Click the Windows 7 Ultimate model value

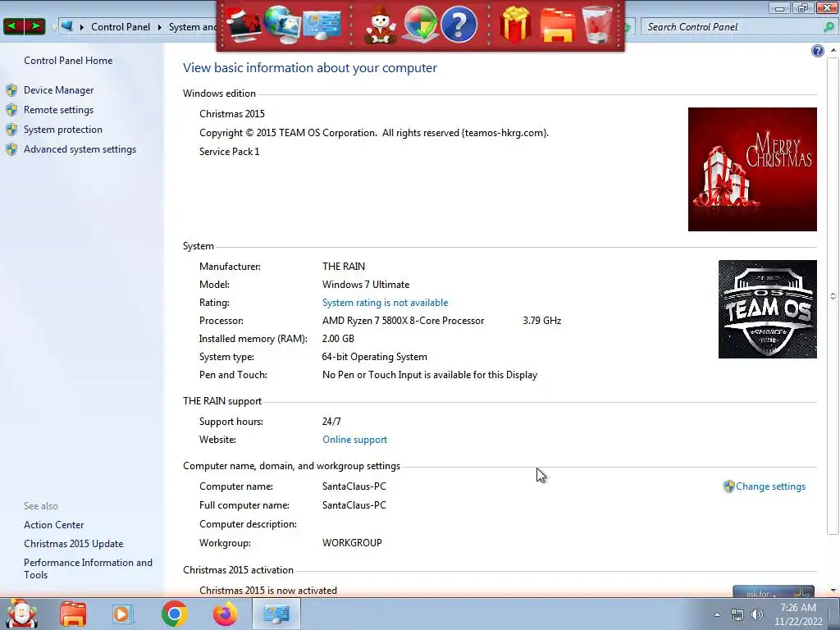pos(366,285)
